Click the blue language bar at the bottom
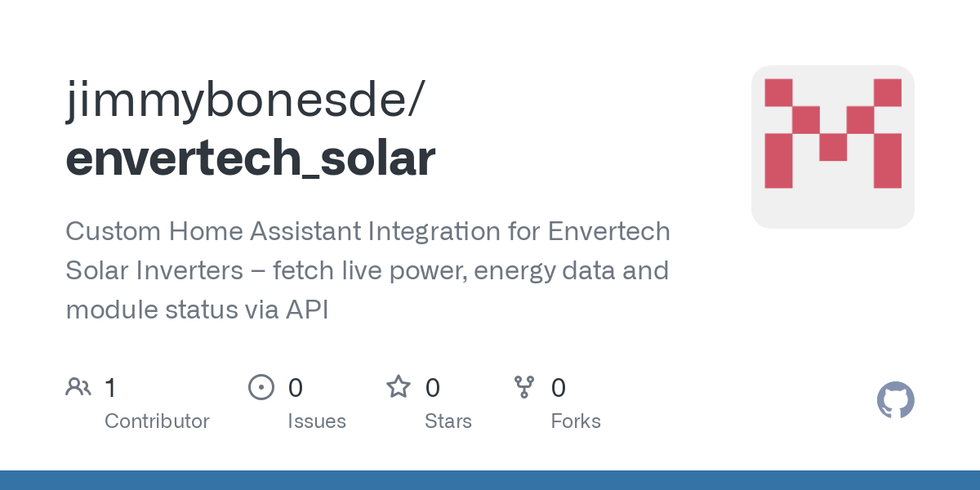The image size is (980, 490). [490, 480]
